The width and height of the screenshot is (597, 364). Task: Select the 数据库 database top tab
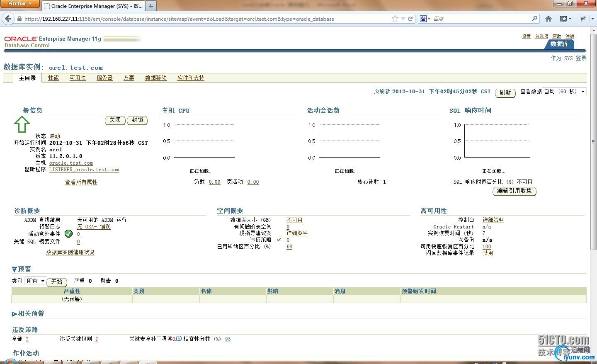point(559,44)
